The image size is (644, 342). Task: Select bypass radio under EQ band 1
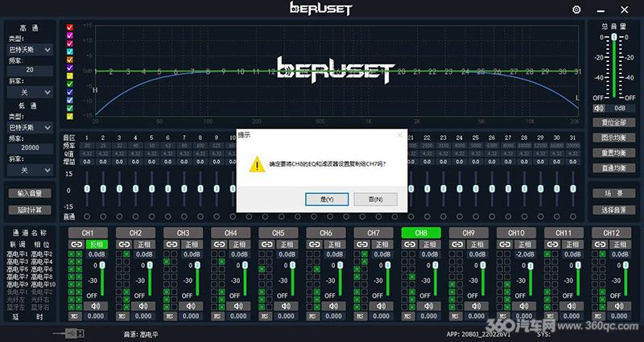(87, 216)
